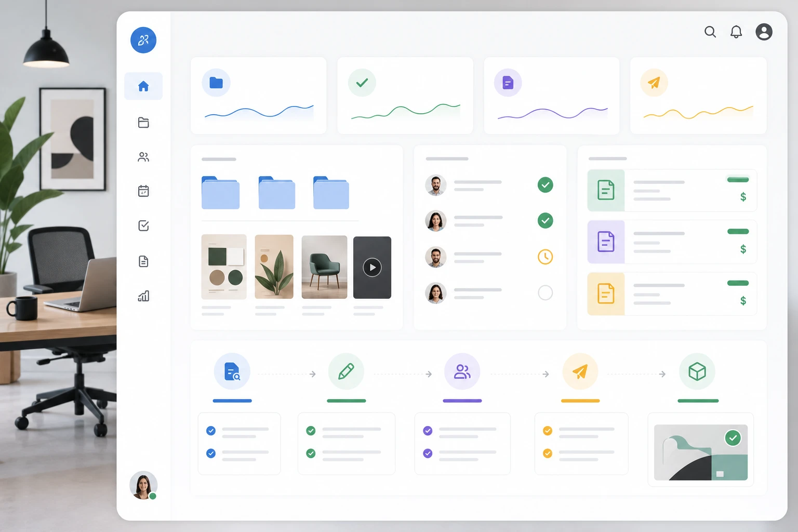Screen dimensions: 798x532
Task: Open the bar chart analytics icon in the sidebar
Action: point(143,296)
